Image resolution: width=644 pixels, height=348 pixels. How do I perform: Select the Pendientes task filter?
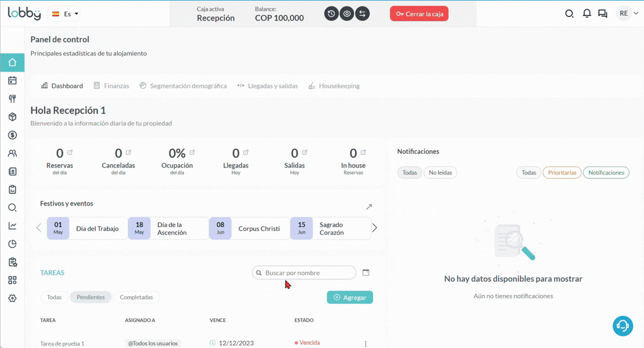[x=90, y=297]
